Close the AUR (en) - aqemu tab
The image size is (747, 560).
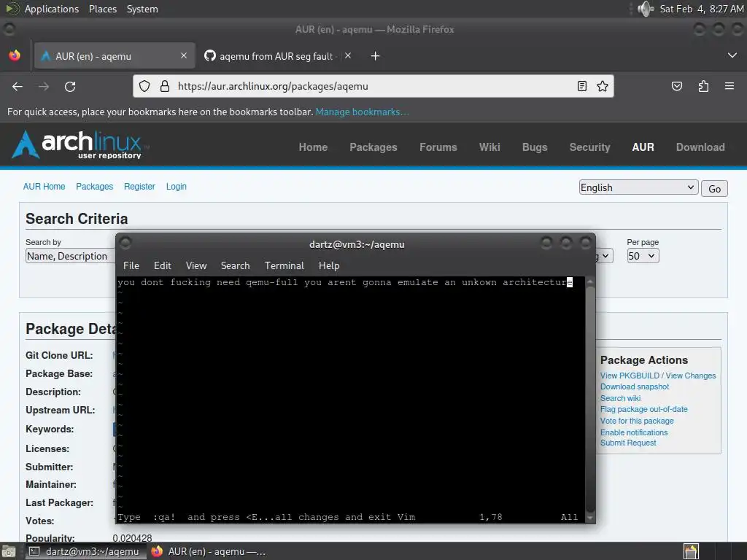tap(184, 55)
